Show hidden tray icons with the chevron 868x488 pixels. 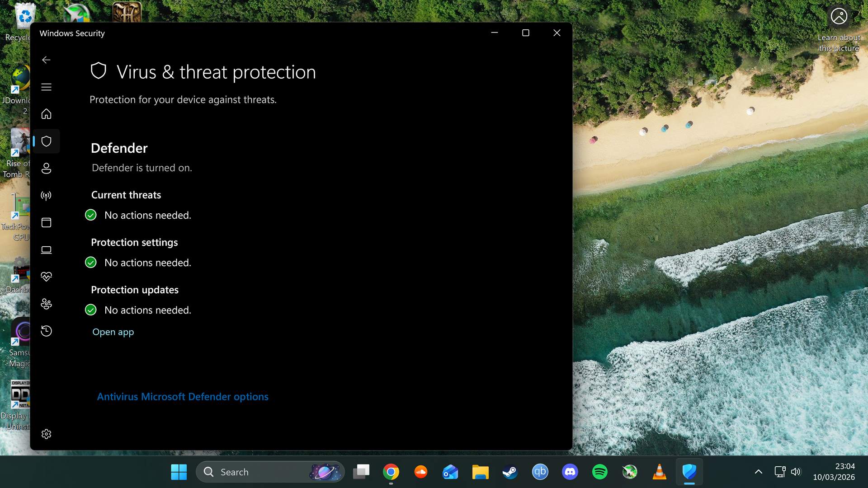pyautogui.click(x=758, y=471)
